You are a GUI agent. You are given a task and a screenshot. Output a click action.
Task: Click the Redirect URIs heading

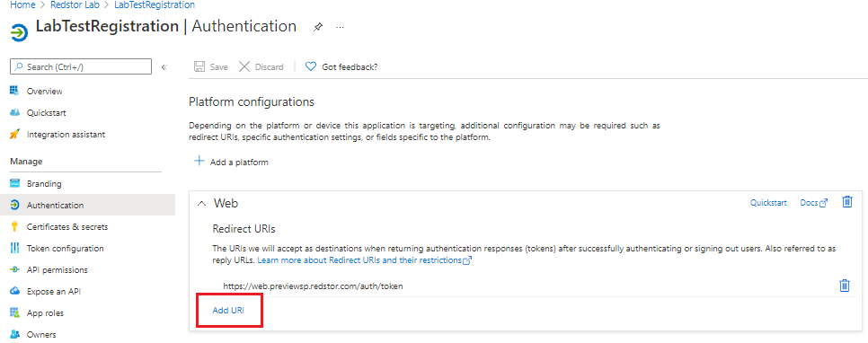(244, 228)
